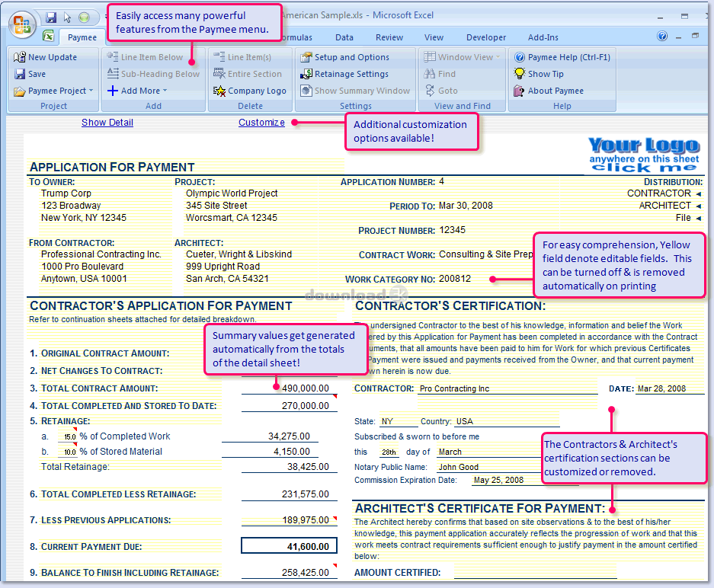Click the arrow next to ARCHITECT distribution
The image size is (714, 588).
pos(699,206)
